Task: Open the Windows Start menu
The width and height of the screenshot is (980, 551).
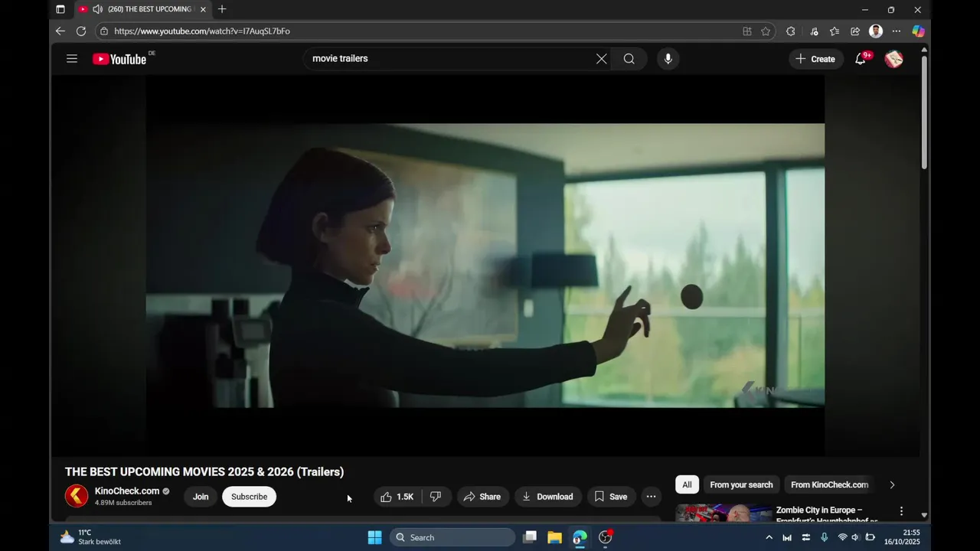Action: pos(374,537)
